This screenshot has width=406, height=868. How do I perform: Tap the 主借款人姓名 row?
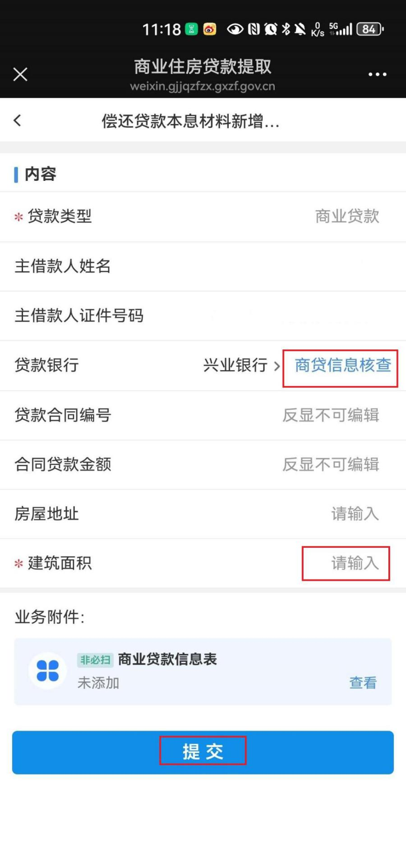point(203,266)
